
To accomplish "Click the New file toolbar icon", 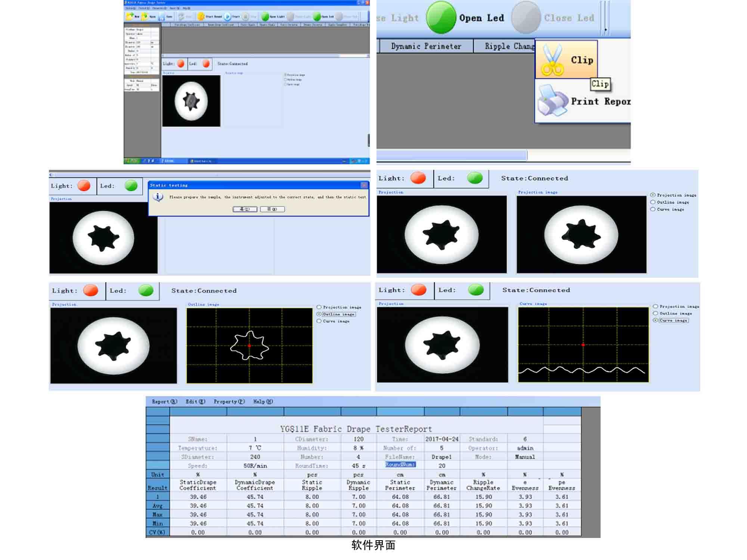I will pyautogui.click(x=130, y=16).
